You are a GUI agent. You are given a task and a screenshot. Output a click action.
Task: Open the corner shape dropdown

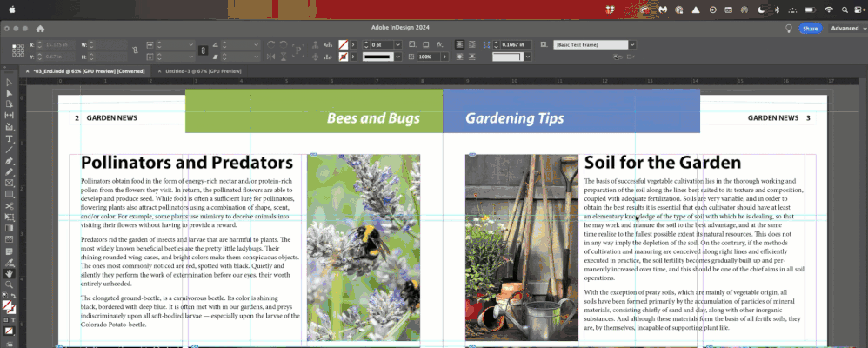[528, 57]
